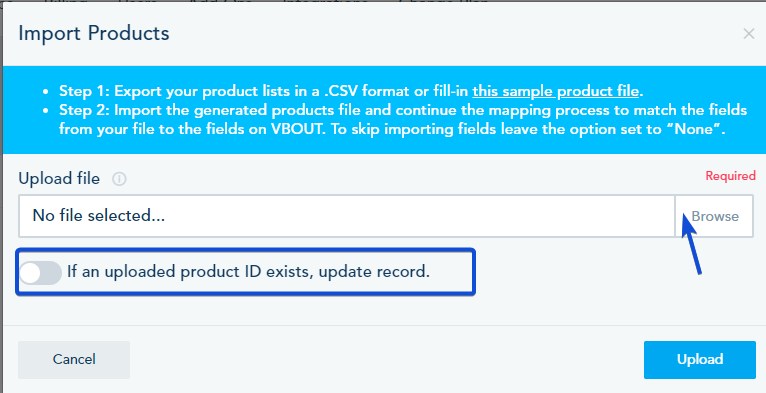Click the 'Upload file' field label
Screen dimensions: 766x393
tap(59, 179)
